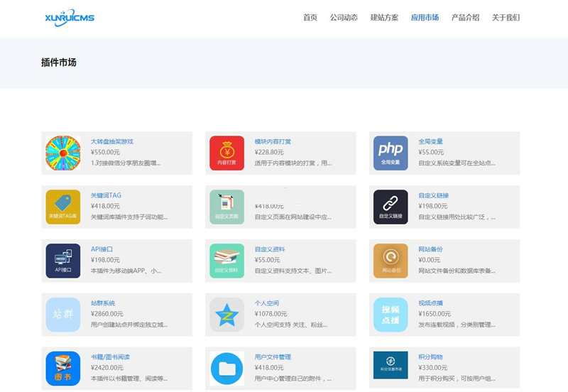This screenshot has height=392, width=568.
Task: Open the green 自定义页面 icon
Action: (226, 207)
